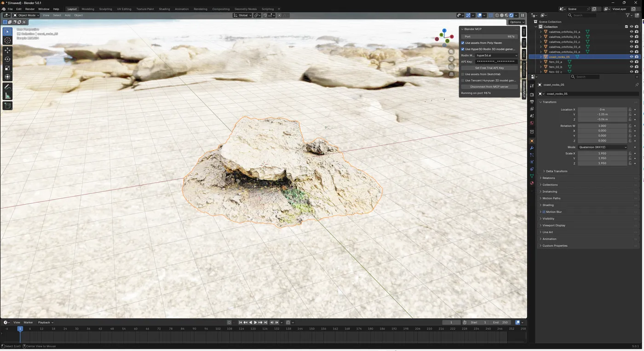
Task: Click Disconnect from MCP server button
Action: tap(489, 86)
